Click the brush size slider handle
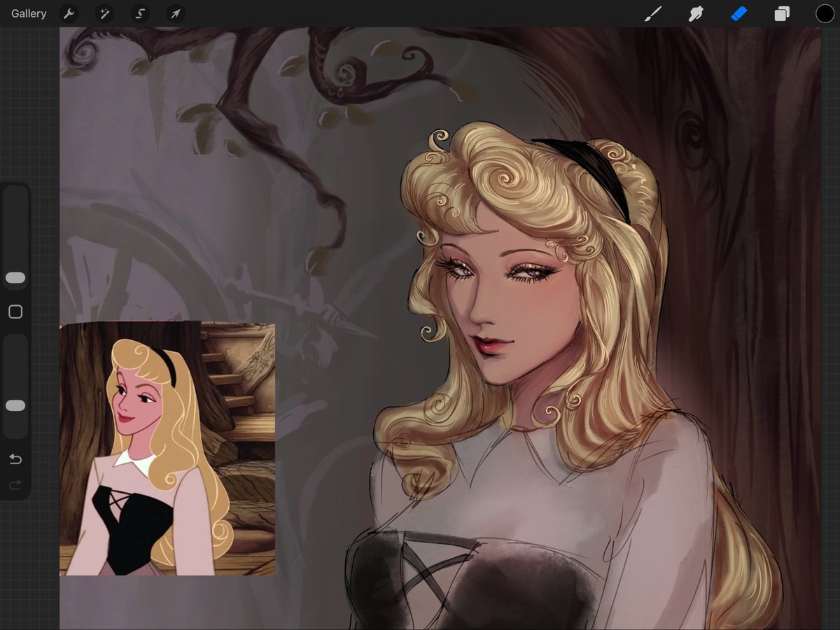Viewport: 840px width, 630px height. click(15, 278)
